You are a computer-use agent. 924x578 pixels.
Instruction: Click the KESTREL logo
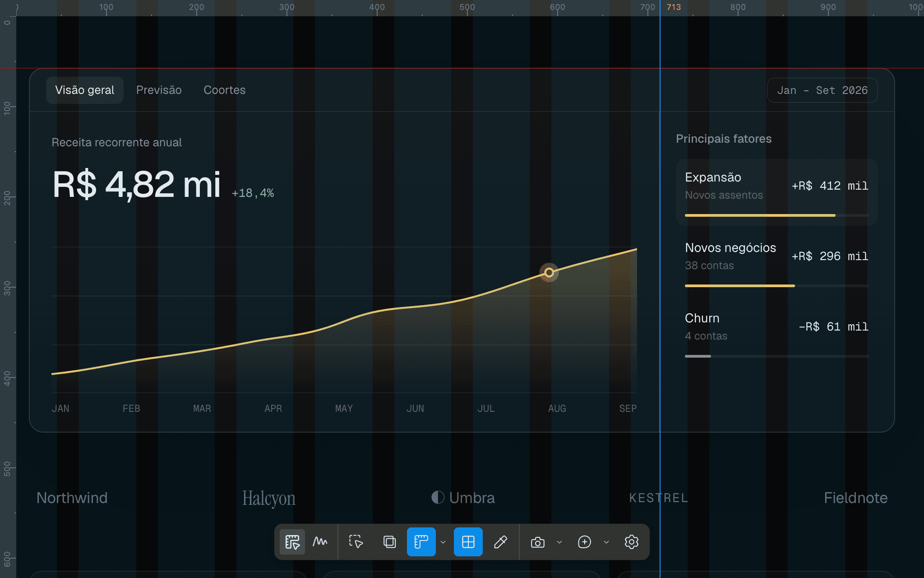click(659, 498)
